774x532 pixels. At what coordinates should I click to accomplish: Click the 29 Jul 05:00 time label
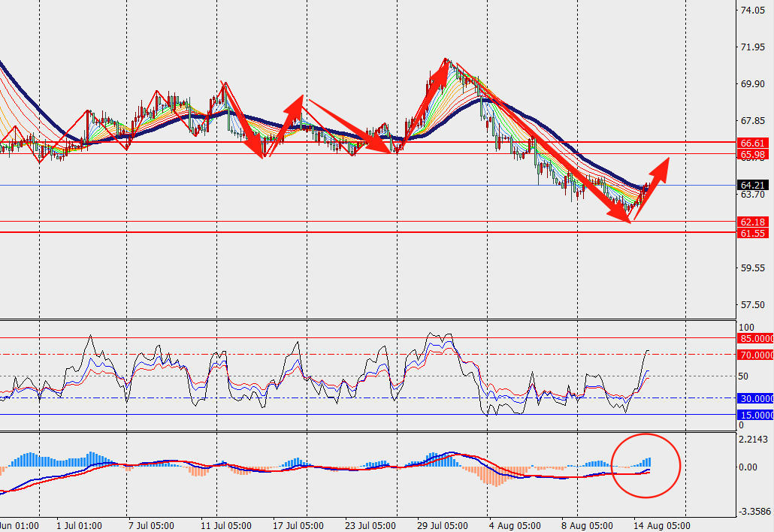click(443, 525)
